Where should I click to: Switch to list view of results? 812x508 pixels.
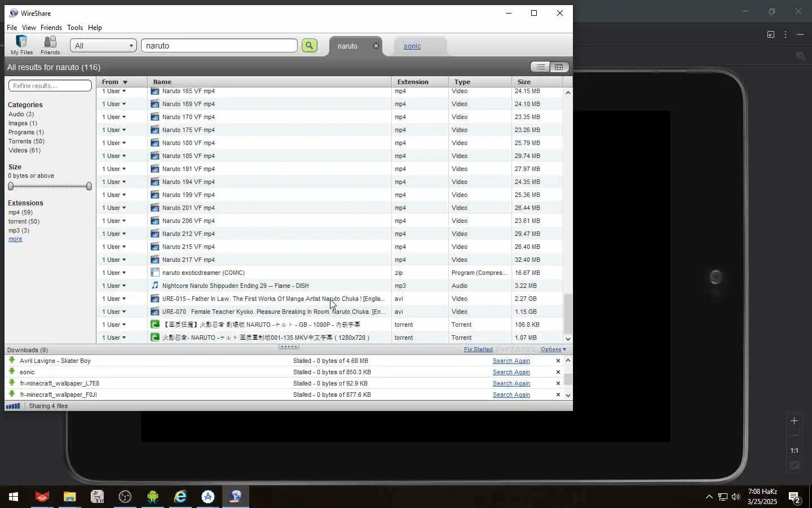click(x=541, y=67)
